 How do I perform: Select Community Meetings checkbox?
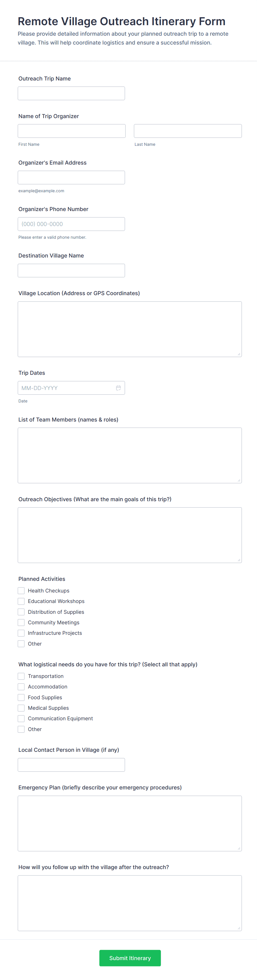coord(21,622)
